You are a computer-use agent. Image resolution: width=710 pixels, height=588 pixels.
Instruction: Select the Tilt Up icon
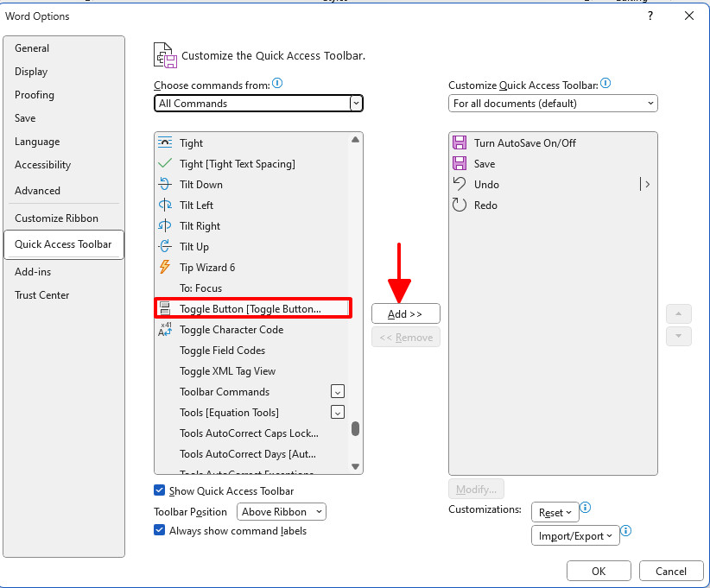pyautogui.click(x=165, y=246)
